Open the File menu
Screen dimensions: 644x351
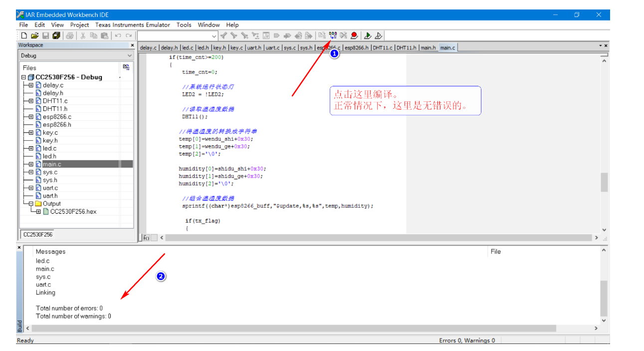(x=23, y=25)
